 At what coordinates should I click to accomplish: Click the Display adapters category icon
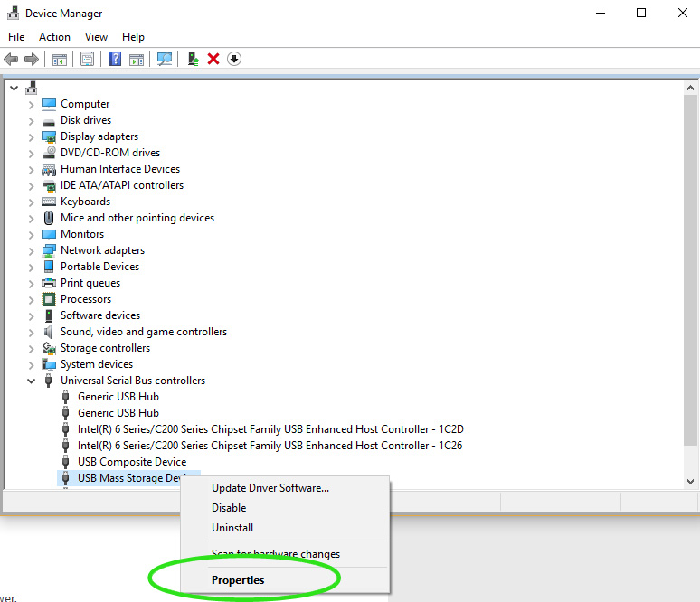pos(49,136)
